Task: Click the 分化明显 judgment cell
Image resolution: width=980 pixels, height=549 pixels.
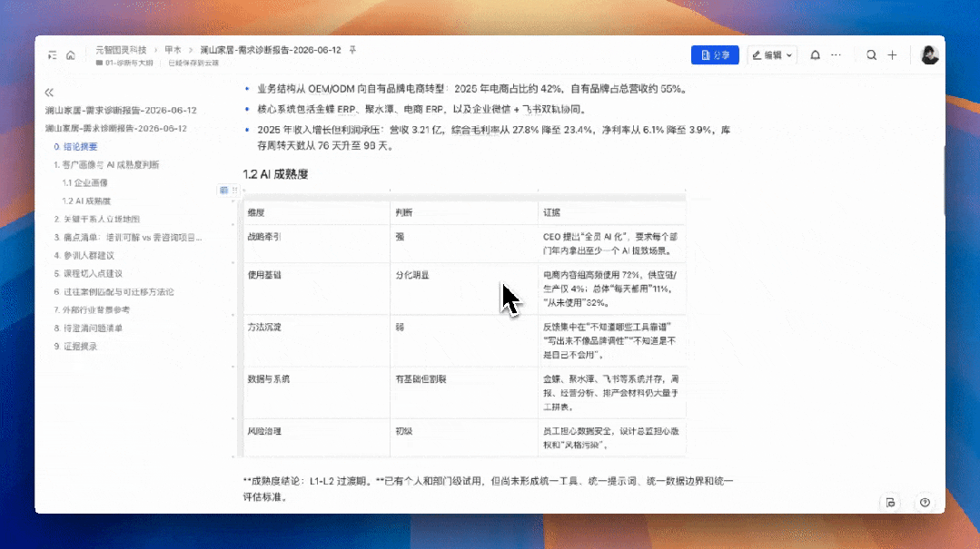Action: pyautogui.click(x=464, y=289)
